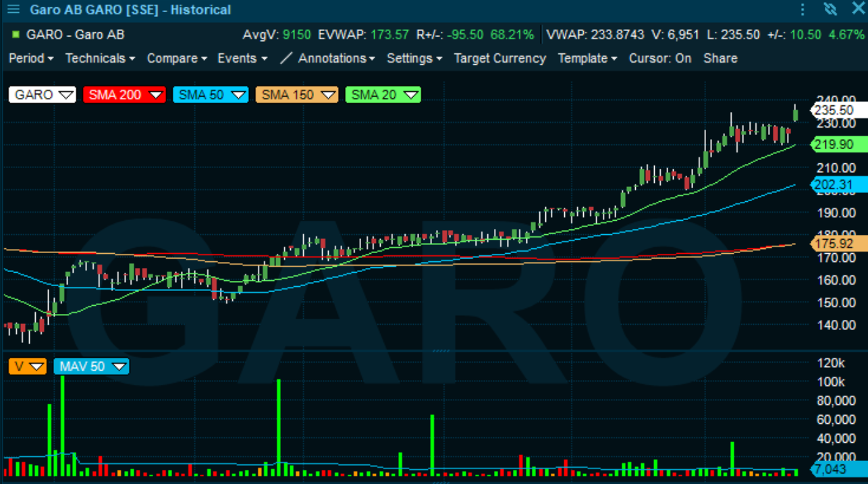868x484 pixels.
Task: Click the Share button
Action: point(720,58)
